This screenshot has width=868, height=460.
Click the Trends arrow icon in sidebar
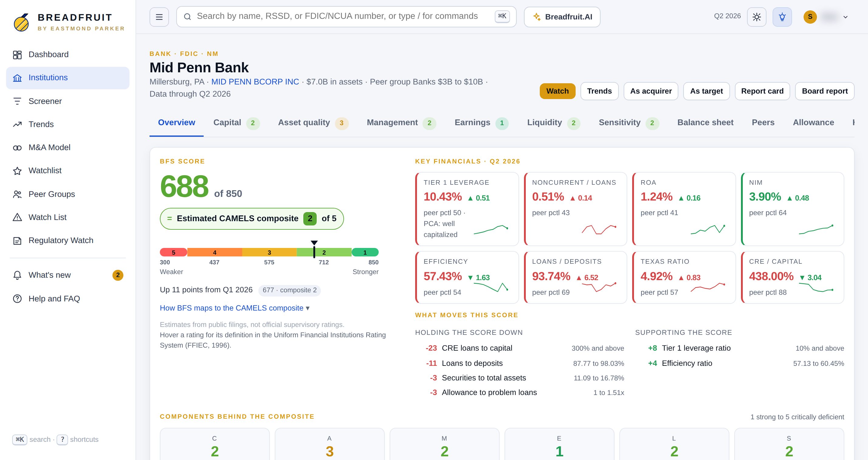[17, 124]
